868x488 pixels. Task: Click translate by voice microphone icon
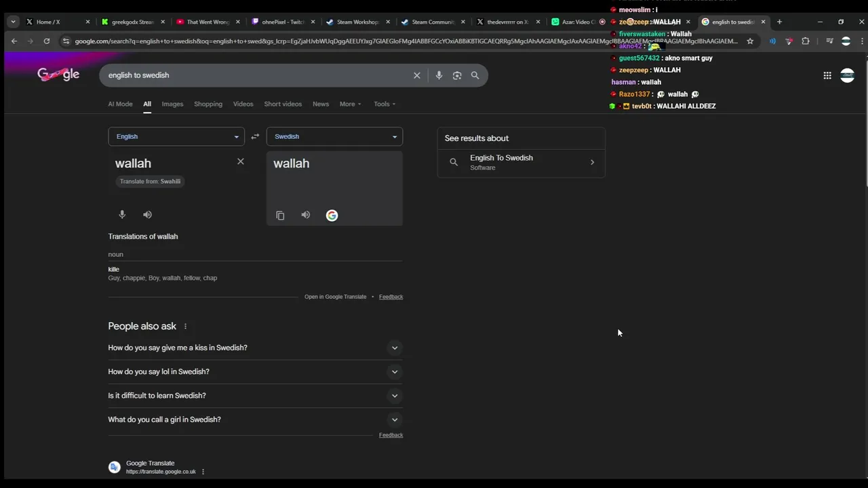tap(122, 214)
